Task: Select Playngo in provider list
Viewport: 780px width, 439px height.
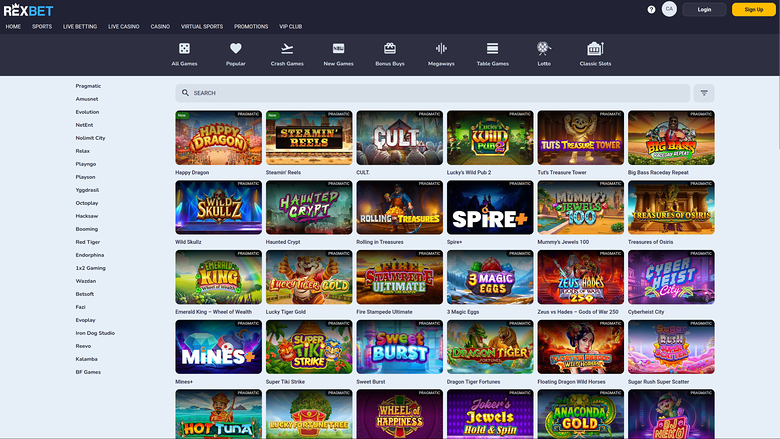Action: tap(86, 164)
